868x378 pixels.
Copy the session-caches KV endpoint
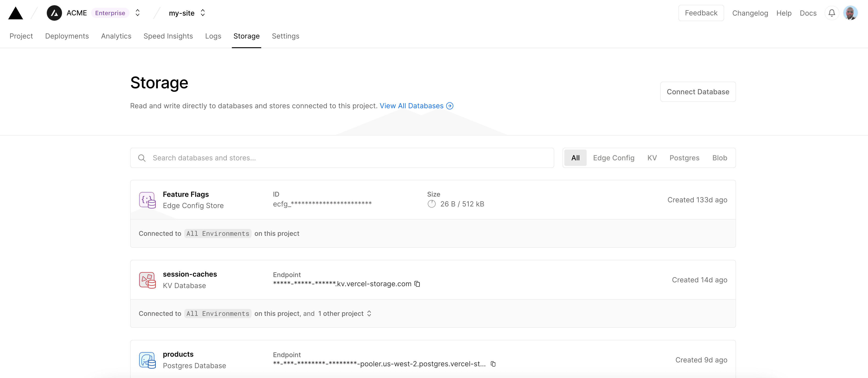coord(417,284)
